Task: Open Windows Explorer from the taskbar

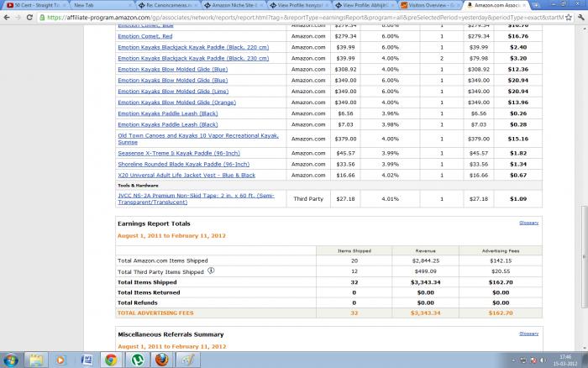Action: pos(36,360)
